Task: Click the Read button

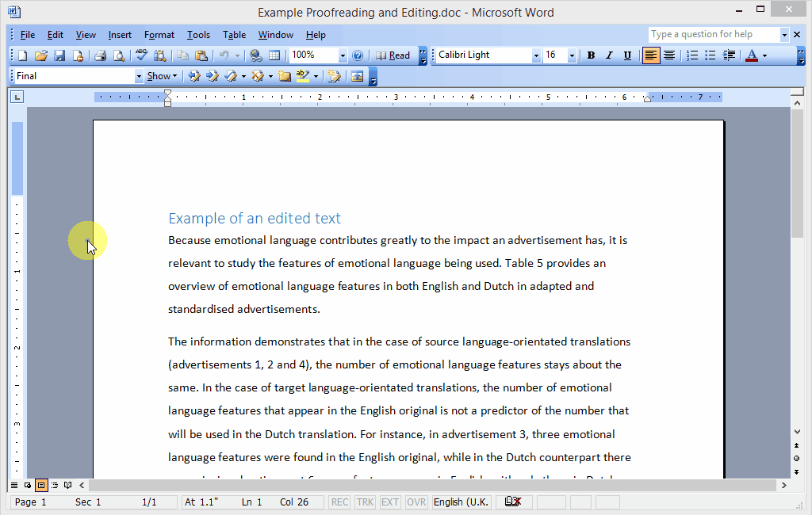Action: [393, 55]
